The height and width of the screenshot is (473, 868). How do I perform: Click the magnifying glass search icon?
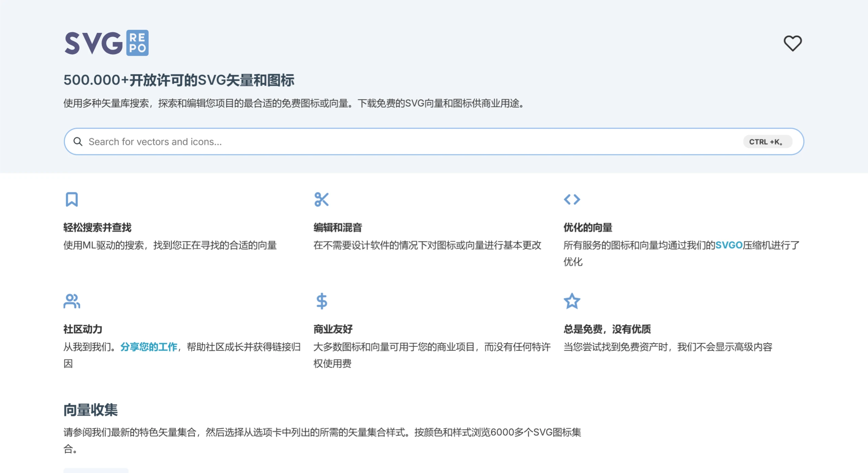tap(78, 141)
